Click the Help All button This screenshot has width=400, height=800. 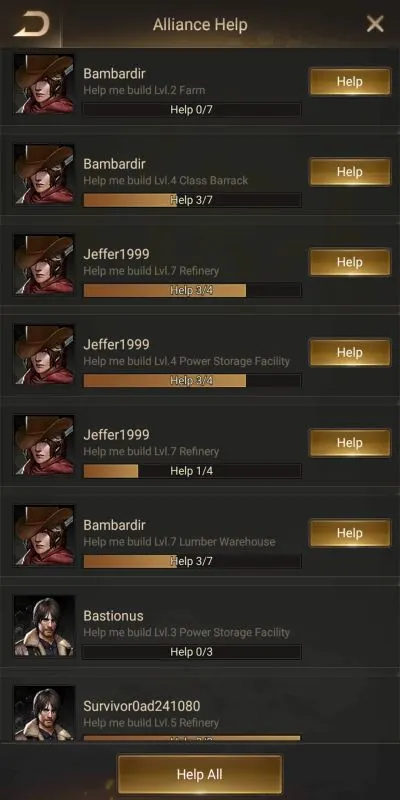click(x=199, y=774)
